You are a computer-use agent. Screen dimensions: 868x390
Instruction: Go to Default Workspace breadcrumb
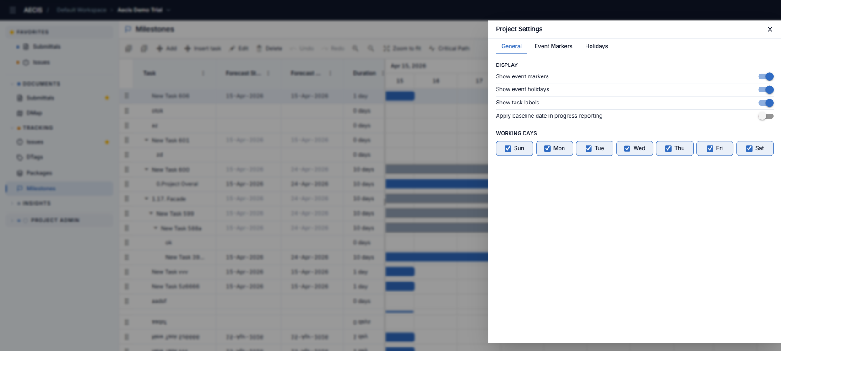pyautogui.click(x=81, y=10)
